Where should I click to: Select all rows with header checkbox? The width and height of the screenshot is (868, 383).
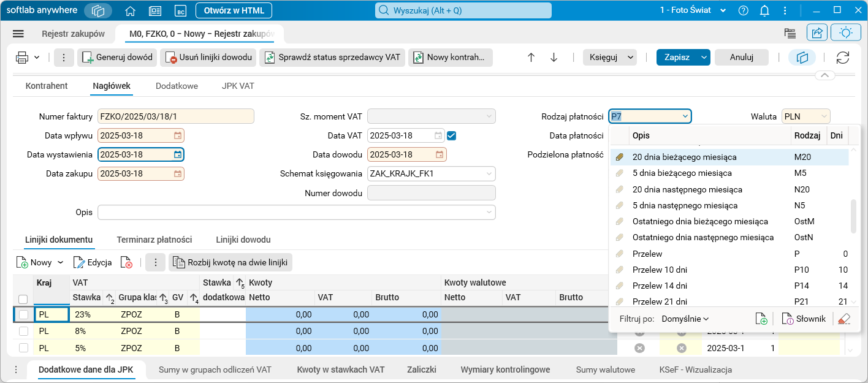coord(23,299)
